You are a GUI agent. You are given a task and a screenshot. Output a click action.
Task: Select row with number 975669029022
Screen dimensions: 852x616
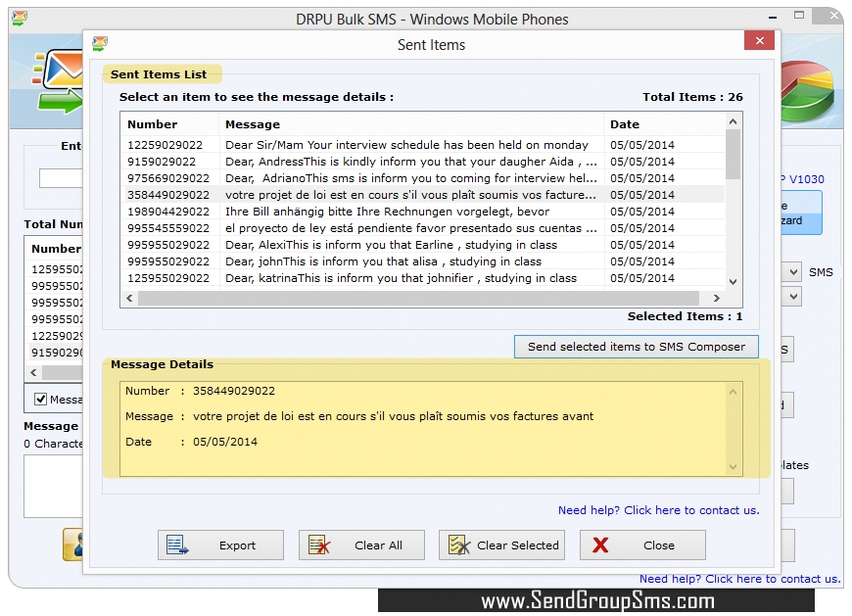(x=423, y=178)
